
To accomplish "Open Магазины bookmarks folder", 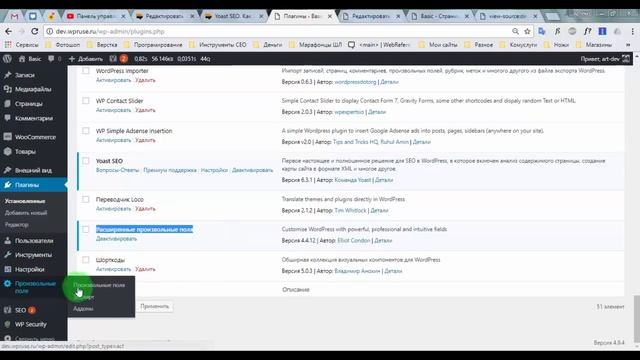I will coord(593,44).
